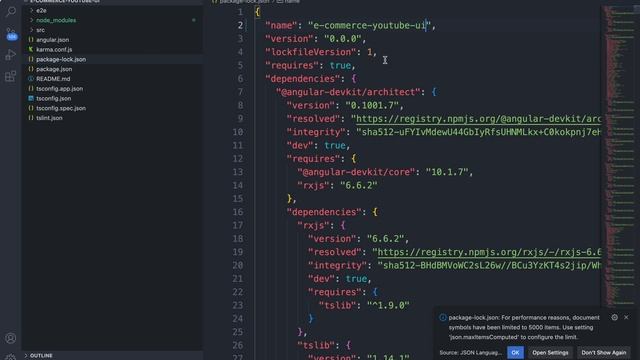Click the "0.1001.7" version value
This screenshot has width=640, height=360.
coord(372,106)
